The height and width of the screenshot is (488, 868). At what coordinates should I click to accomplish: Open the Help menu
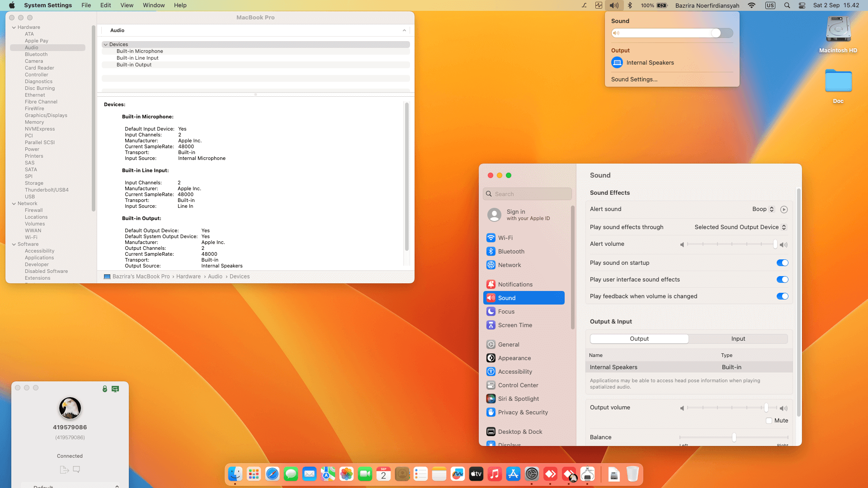click(x=180, y=5)
